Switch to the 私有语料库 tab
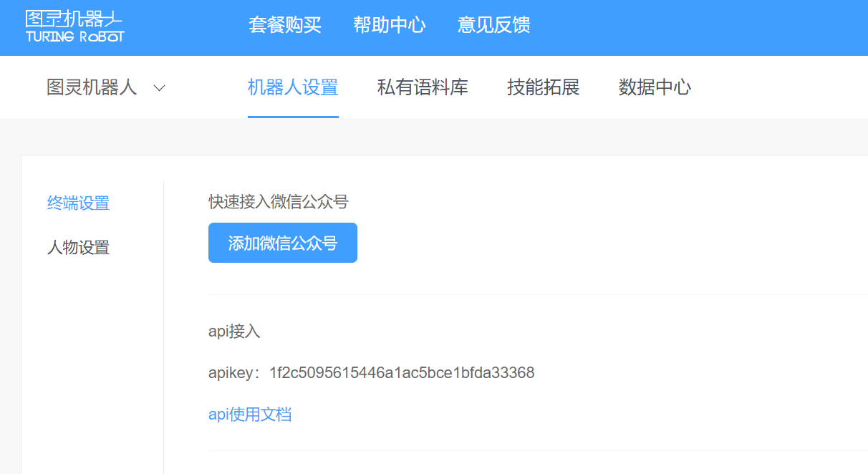Screen dimensions: 868x474 click(423, 87)
